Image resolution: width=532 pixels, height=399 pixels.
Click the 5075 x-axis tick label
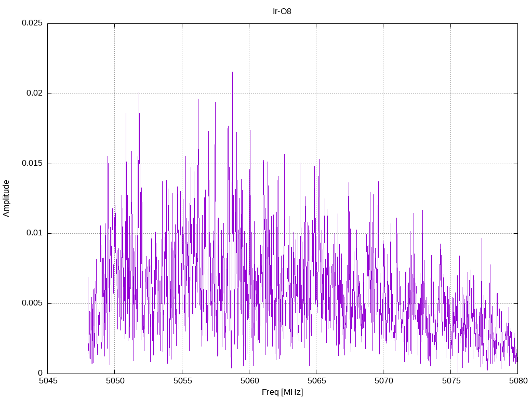tap(451, 380)
